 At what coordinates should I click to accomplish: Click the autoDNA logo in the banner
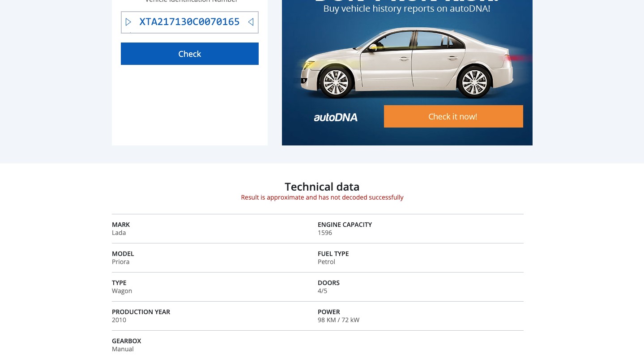pos(336,117)
